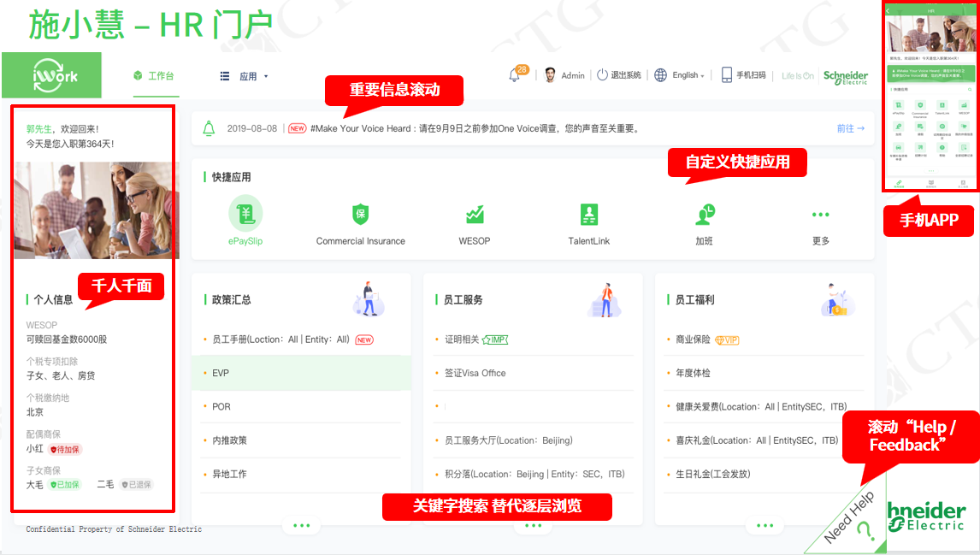Click the welcome team photo
The width and height of the screenshot is (980, 555).
[x=97, y=210]
